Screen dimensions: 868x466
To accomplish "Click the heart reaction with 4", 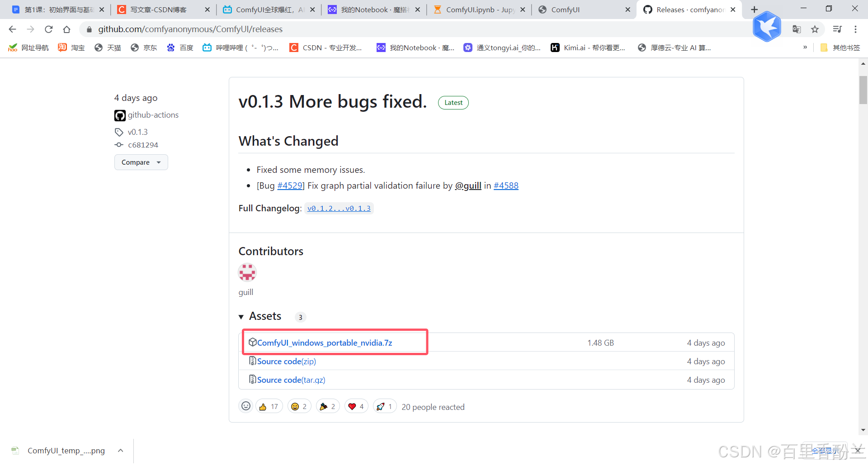I will 356,406.
